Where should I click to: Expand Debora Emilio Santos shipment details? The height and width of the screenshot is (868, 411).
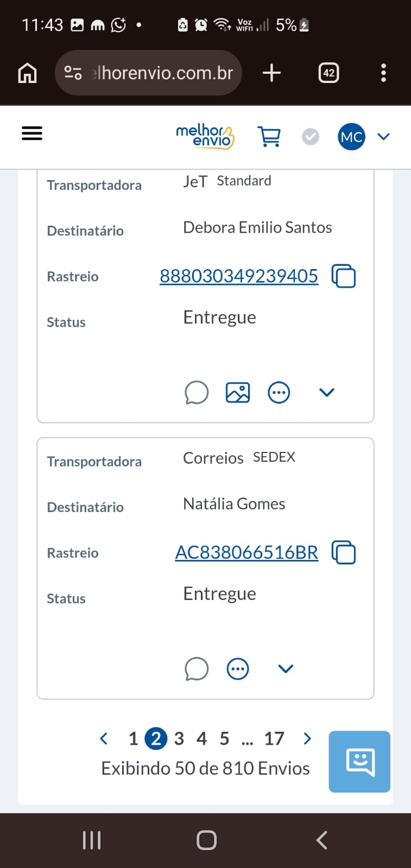coord(327,392)
